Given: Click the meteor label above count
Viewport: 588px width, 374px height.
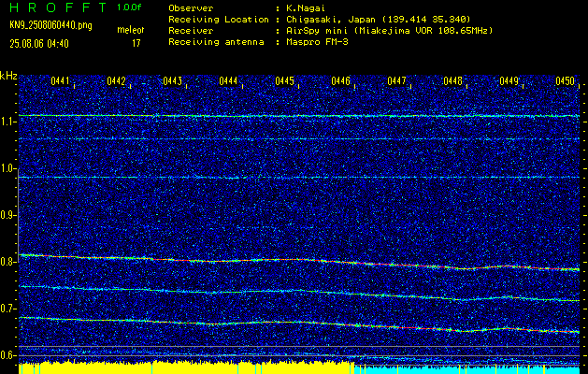Looking at the screenshot, I should coord(131,30).
